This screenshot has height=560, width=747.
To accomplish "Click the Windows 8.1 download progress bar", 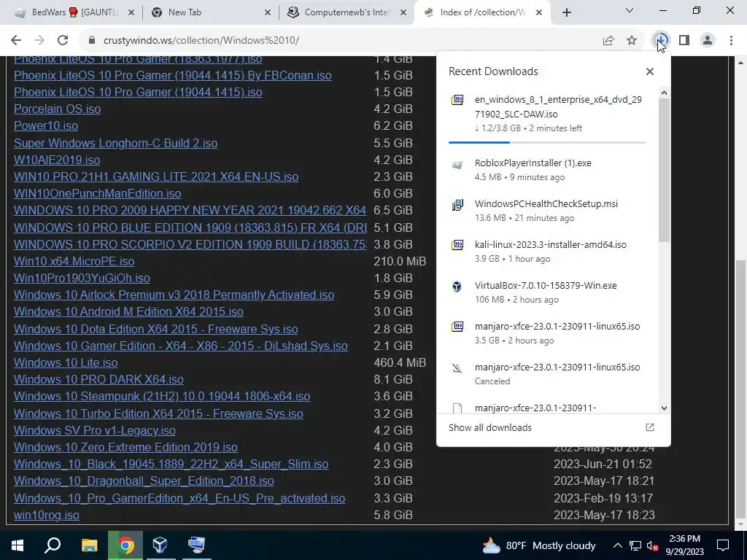I will [x=547, y=142].
